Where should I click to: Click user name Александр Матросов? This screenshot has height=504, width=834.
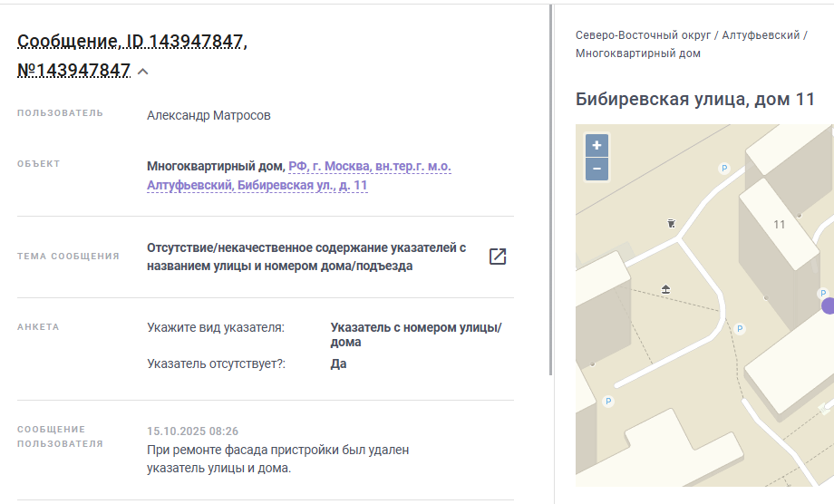pyautogui.click(x=208, y=115)
